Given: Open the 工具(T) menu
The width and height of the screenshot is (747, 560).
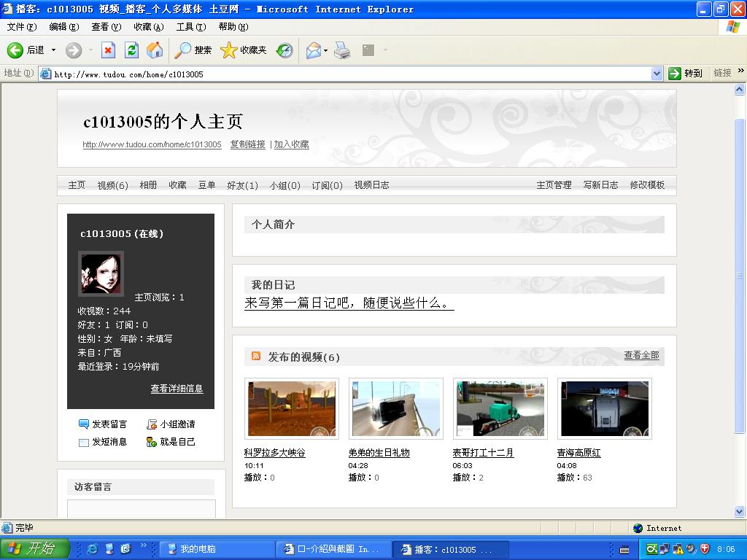Looking at the screenshot, I should click(191, 27).
